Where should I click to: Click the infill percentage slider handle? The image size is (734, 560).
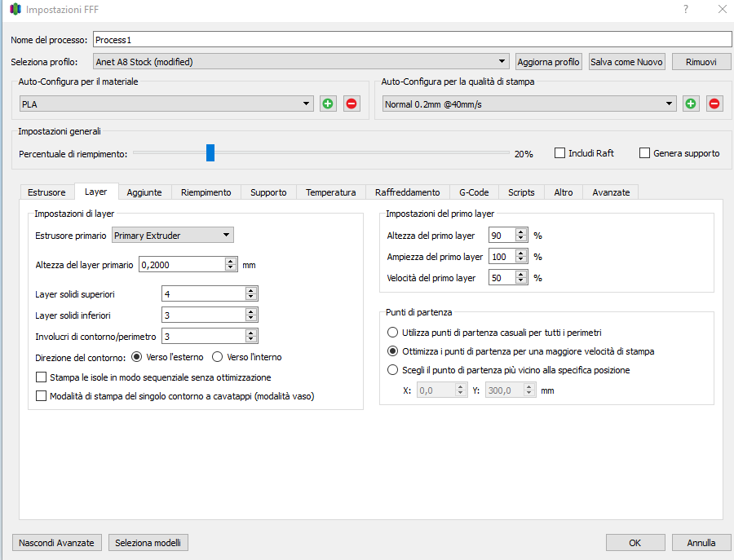[210, 152]
